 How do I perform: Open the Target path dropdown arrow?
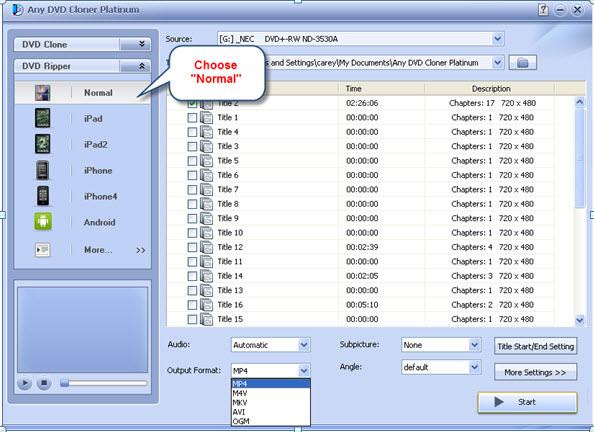497,63
